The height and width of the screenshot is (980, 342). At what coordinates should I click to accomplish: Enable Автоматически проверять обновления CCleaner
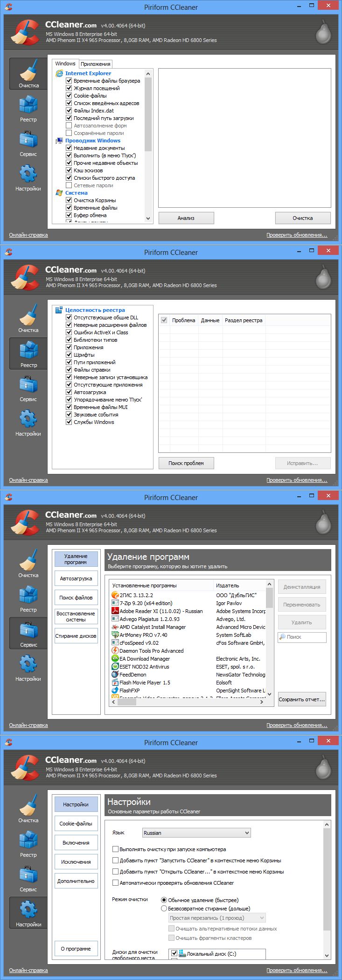pyautogui.click(x=115, y=883)
